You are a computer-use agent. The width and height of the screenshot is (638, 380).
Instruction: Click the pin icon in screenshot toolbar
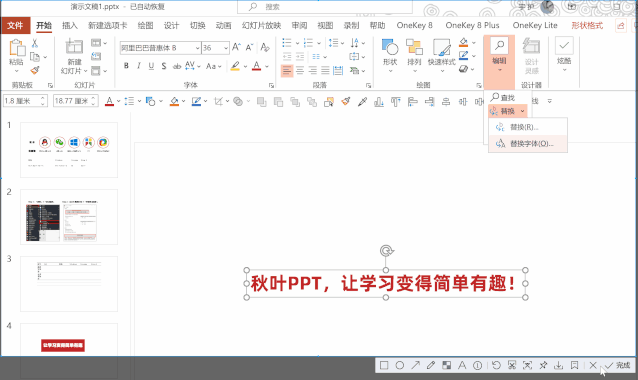pos(543,365)
